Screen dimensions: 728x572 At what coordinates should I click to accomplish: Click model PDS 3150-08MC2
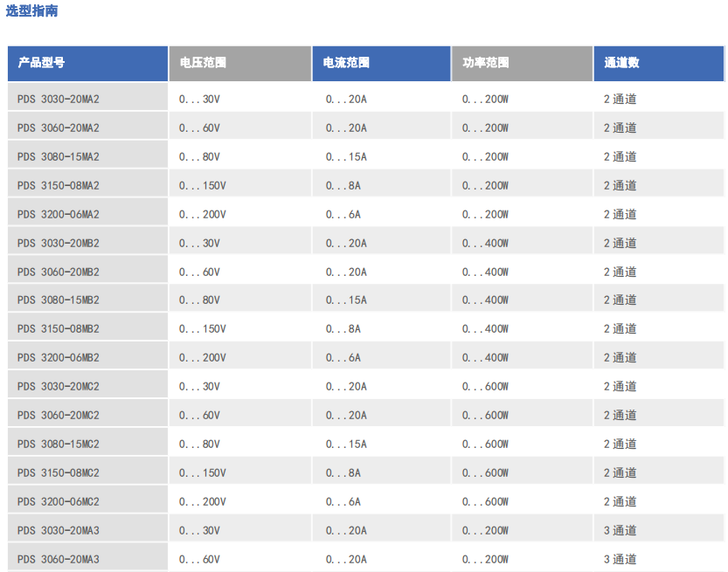tap(59, 472)
